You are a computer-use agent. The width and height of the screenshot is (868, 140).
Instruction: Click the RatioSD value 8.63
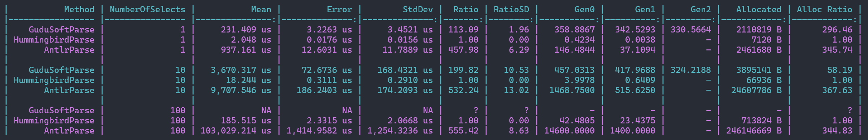click(519, 131)
